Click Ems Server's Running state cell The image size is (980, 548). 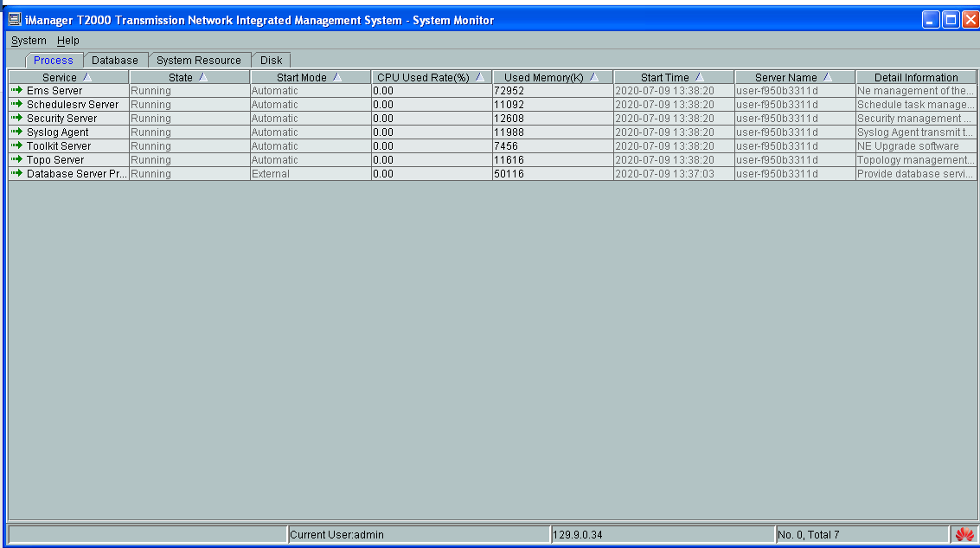point(189,91)
